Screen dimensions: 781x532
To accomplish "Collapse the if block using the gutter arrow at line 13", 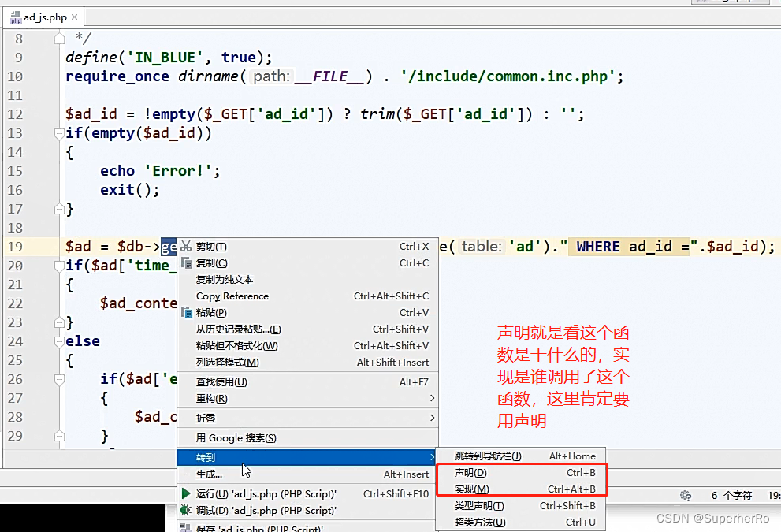I will (x=58, y=134).
